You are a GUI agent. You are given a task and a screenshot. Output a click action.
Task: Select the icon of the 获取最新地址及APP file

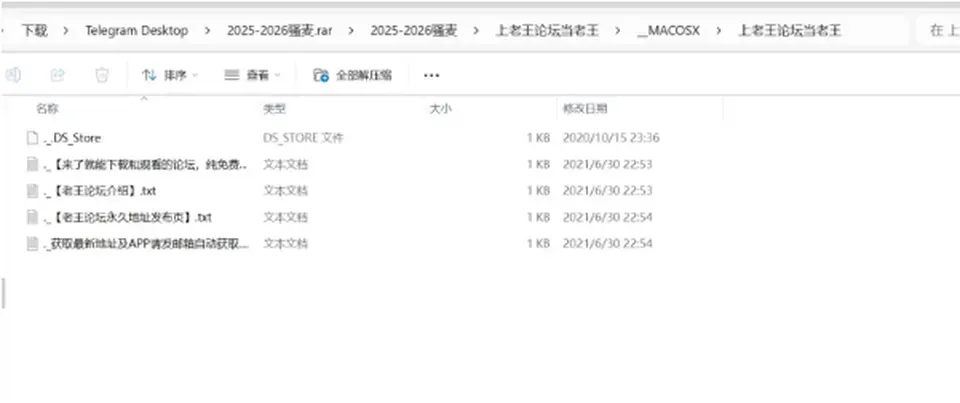point(32,243)
